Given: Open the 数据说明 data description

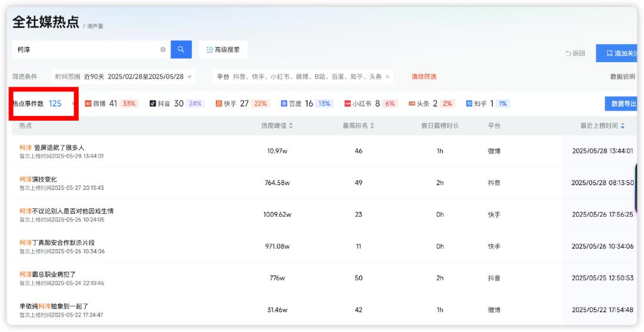Looking at the screenshot, I should pyautogui.click(x=623, y=76).
